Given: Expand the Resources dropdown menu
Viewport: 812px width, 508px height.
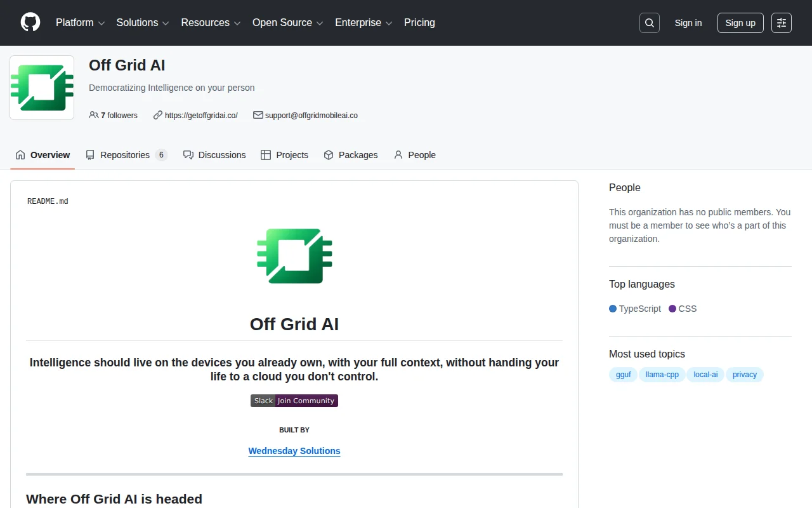Looking at the screenshot, I should point(211,23).
